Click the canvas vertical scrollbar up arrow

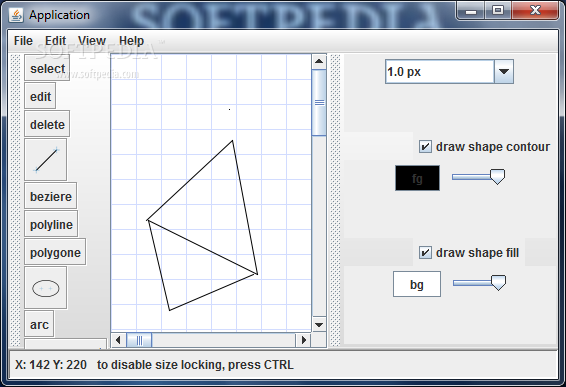pos(319,61)
